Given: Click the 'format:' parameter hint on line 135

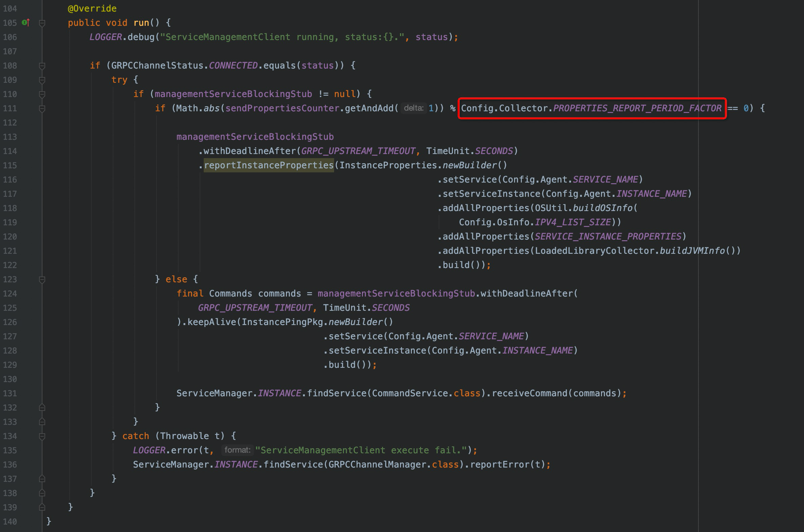Looking at the screenshot, I should [x=237, y=450].
